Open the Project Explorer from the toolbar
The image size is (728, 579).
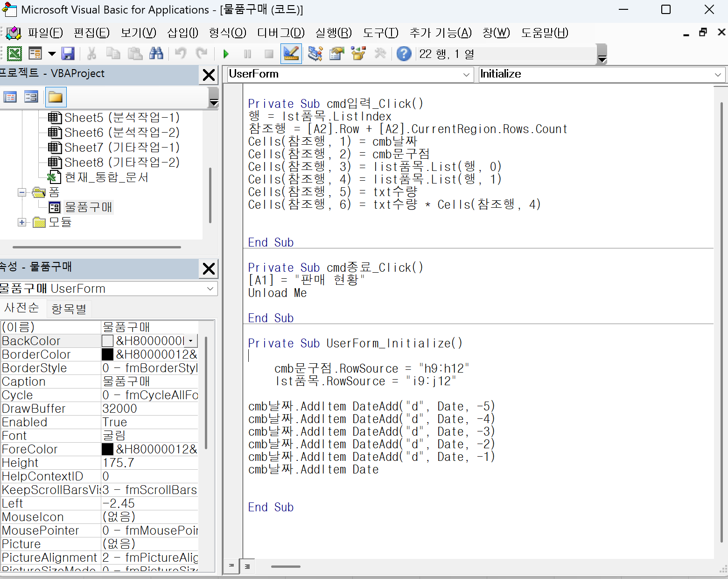pos(315,54)
